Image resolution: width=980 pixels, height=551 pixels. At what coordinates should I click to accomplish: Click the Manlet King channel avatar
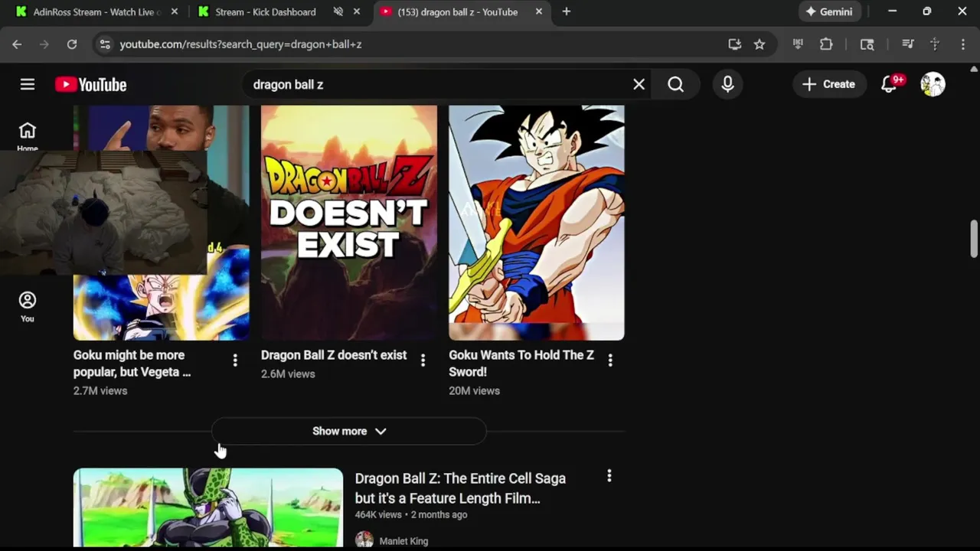pyautogui.click(x=364, y=540)
